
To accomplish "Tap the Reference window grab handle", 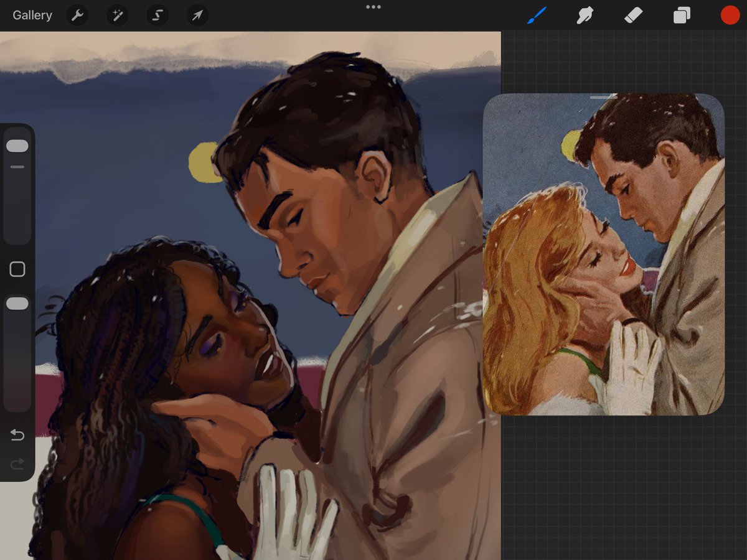I will click(601, 96).
